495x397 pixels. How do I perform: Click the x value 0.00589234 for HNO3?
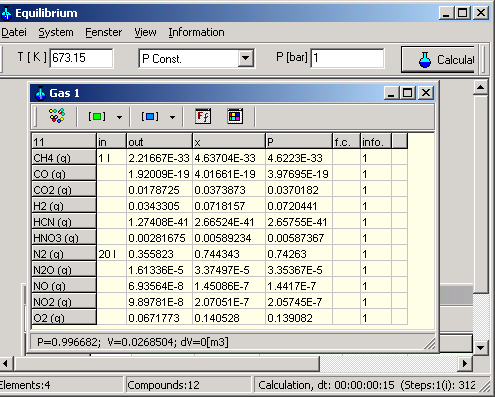[x=229, y=238]
